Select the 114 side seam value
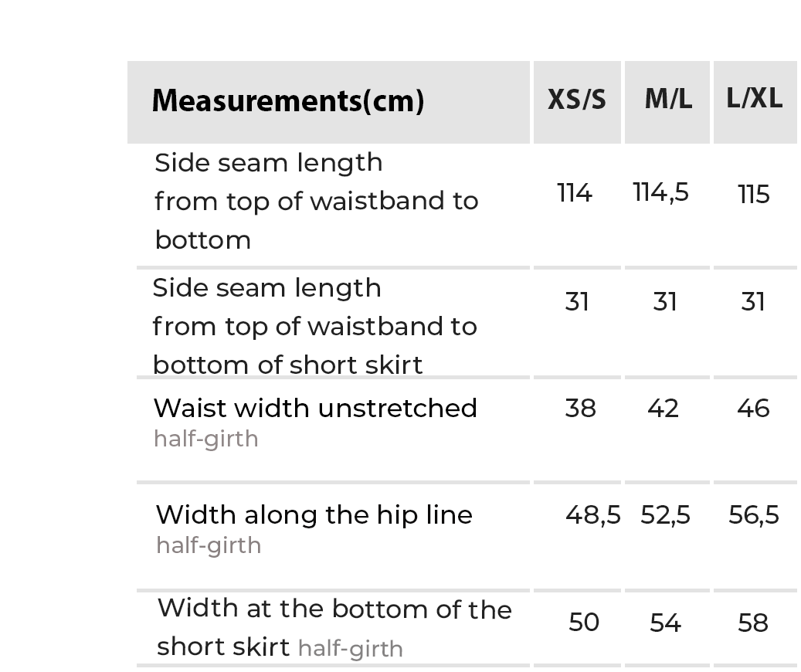801x672 pixels. (575, 192)
